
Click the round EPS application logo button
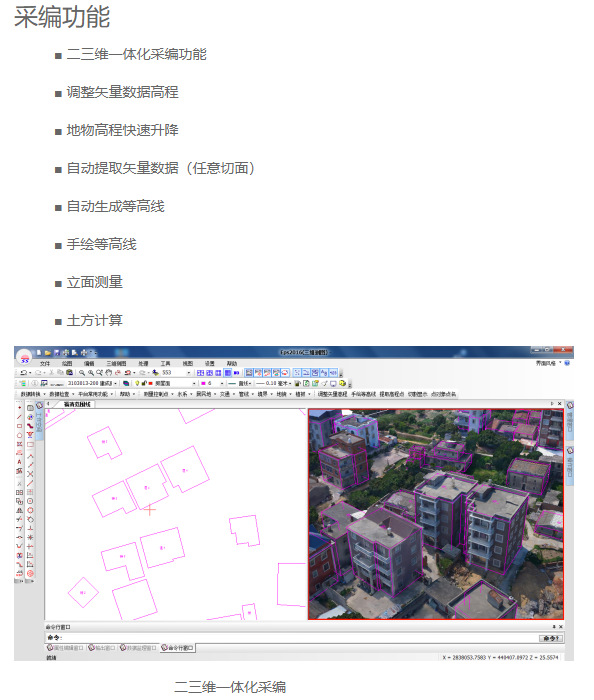click(25, 358)
